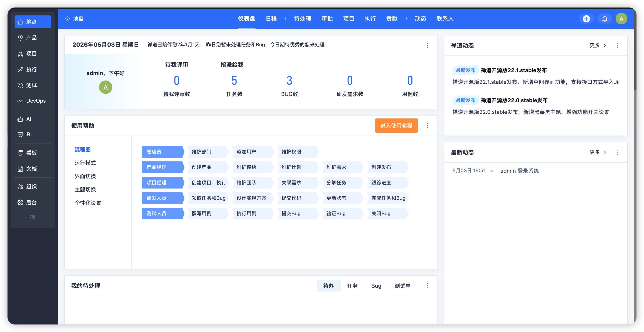Click the admin avatar in welcome panel

click(x=105, y=87)
